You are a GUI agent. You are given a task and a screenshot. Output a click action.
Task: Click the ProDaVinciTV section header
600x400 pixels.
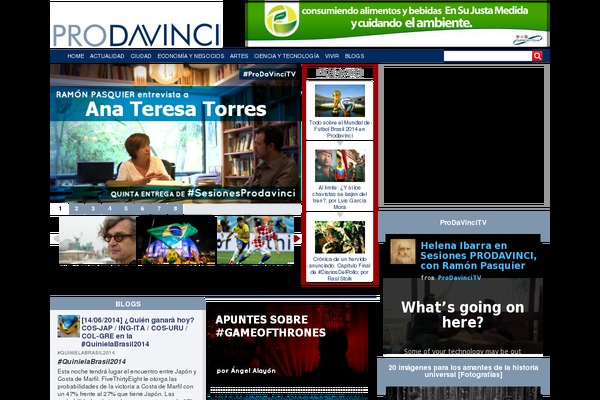click(463, 222)
